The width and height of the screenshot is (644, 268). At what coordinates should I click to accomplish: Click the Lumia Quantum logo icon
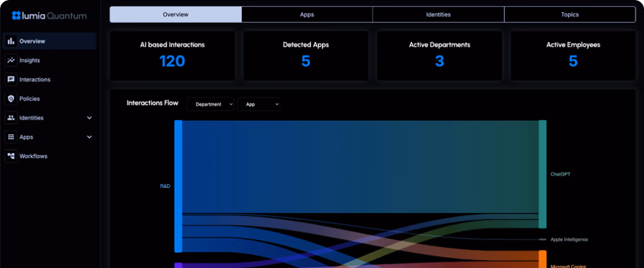tap(16, 15)
